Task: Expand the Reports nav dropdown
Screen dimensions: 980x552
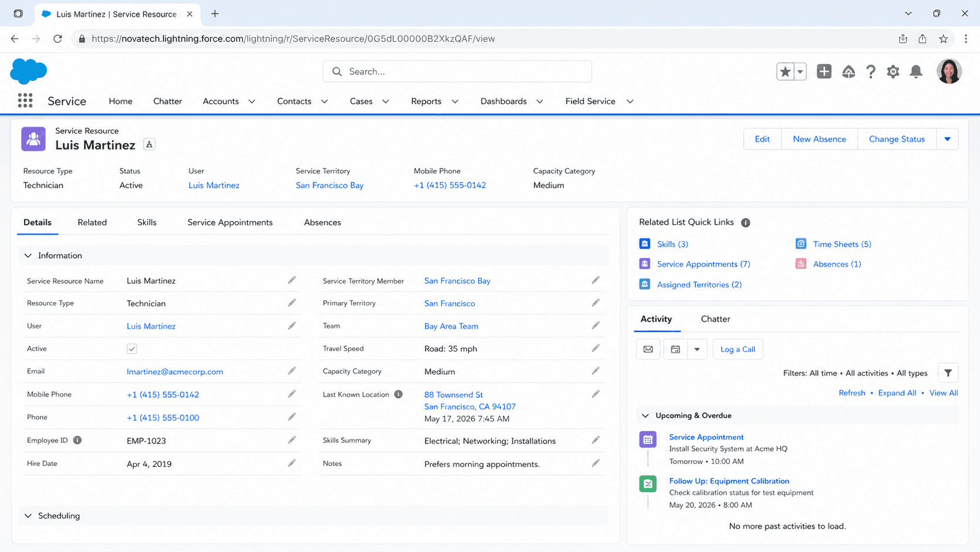Action: tap(455, 101)
